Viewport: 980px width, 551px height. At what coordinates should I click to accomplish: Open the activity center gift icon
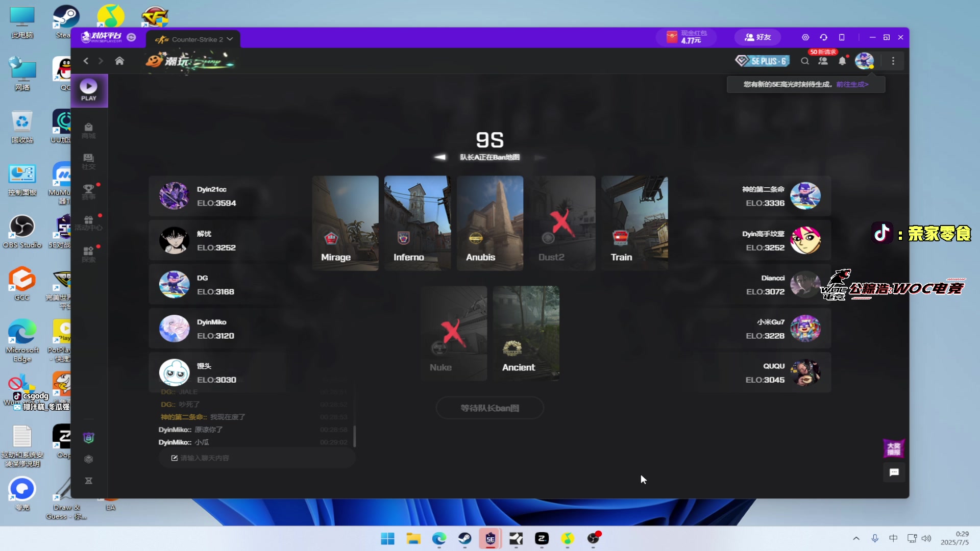(x=88, y=223)
